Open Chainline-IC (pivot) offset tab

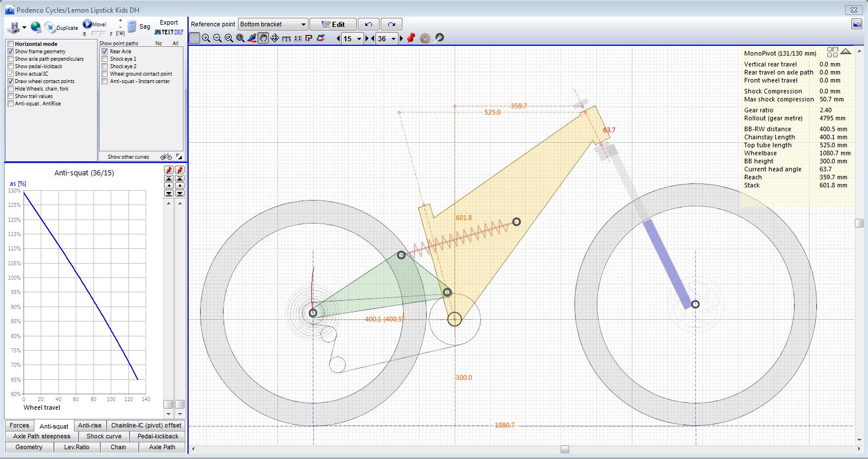coord(146,425)
